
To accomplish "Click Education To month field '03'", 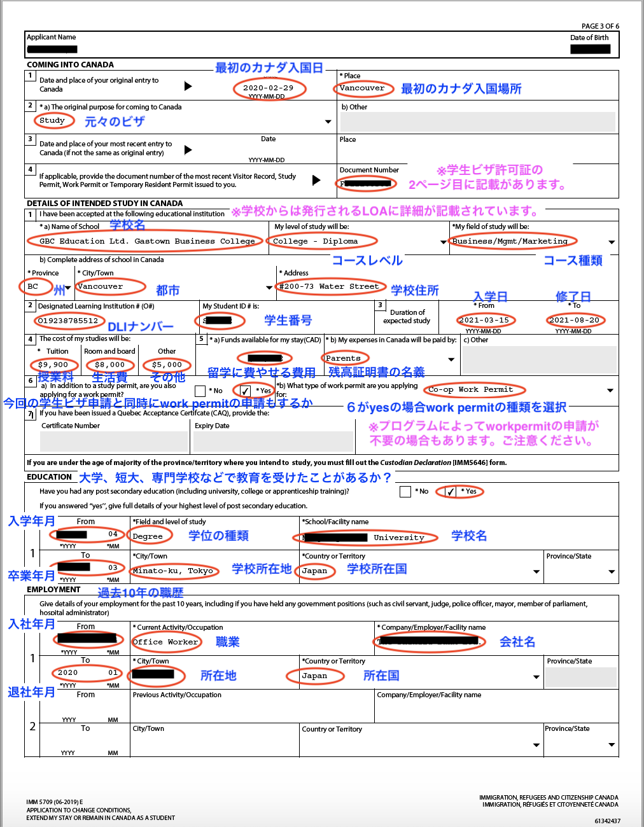I will pyautogui.click(x=113, y=567).
